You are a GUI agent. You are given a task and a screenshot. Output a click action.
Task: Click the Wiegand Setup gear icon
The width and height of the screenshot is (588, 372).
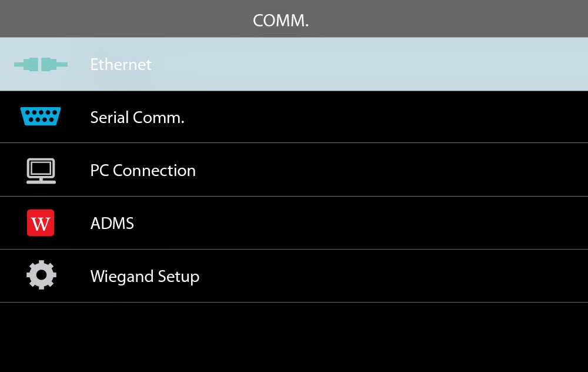(41, 275)
